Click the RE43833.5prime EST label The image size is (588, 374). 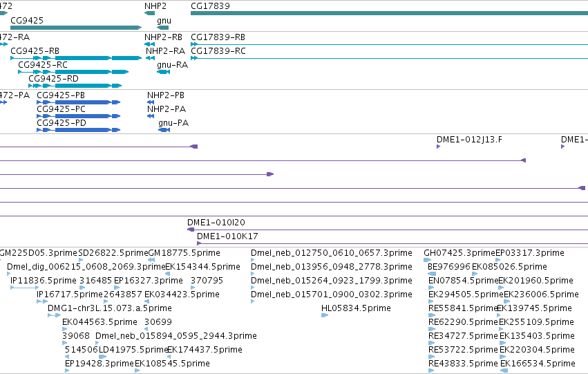pos(463,364)
